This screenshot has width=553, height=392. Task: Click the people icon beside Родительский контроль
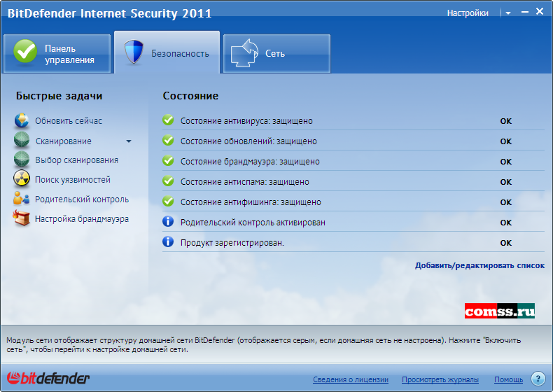click(x=22, y=199)
